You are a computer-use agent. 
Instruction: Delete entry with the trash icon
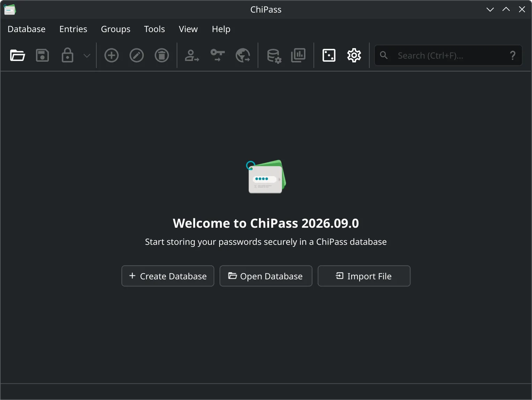(162, 55)
